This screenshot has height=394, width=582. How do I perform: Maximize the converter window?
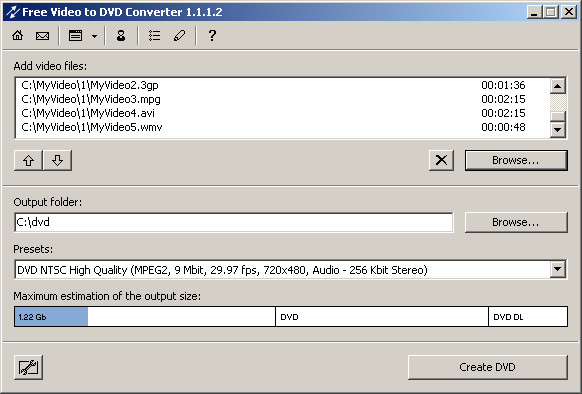[x=551, y=12]
